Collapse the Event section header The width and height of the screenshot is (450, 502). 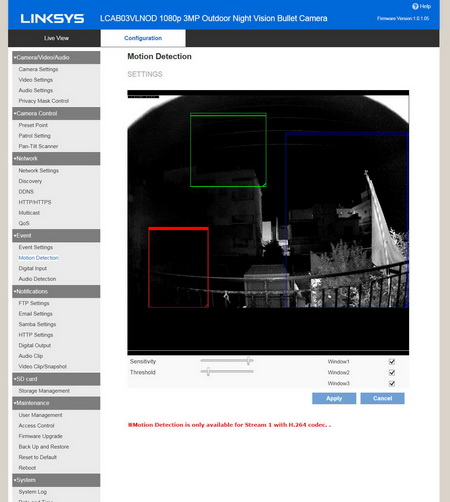pyautogui.click(x=56, y=236)
